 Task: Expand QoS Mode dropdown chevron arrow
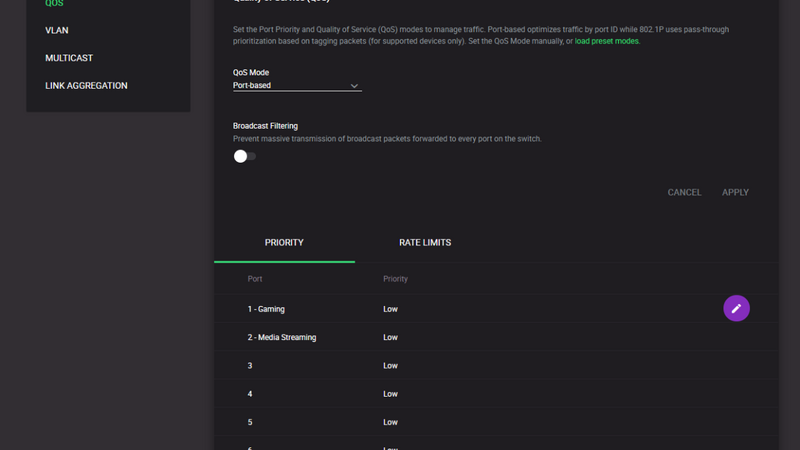click(354, 86)
